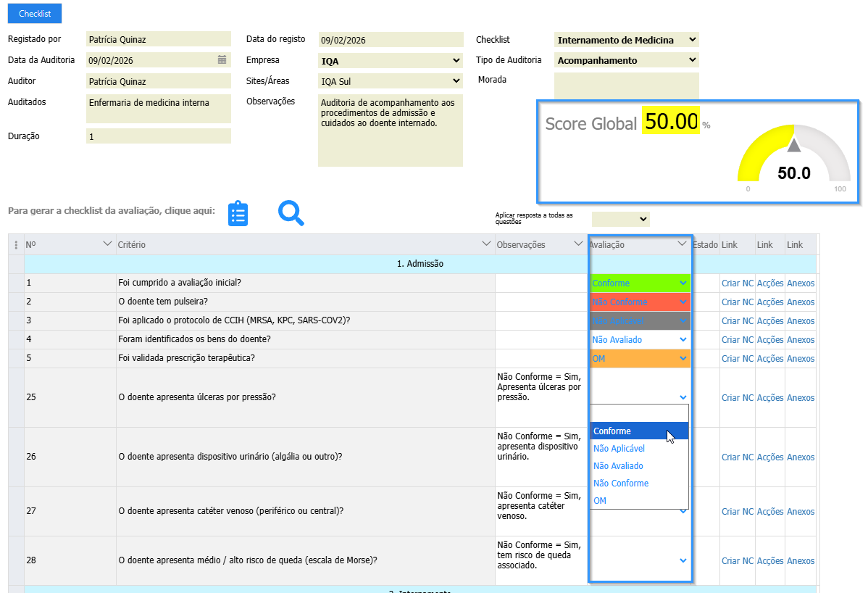
Task: Click Criar NC link for row 28
Action: tap(738, 560)
